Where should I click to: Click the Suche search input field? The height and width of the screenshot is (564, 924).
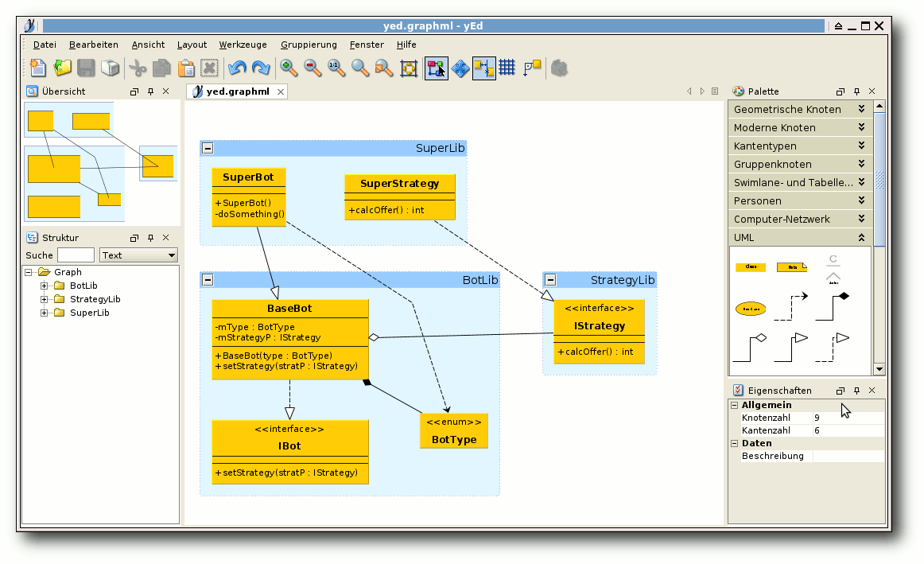tap(76, 255)
